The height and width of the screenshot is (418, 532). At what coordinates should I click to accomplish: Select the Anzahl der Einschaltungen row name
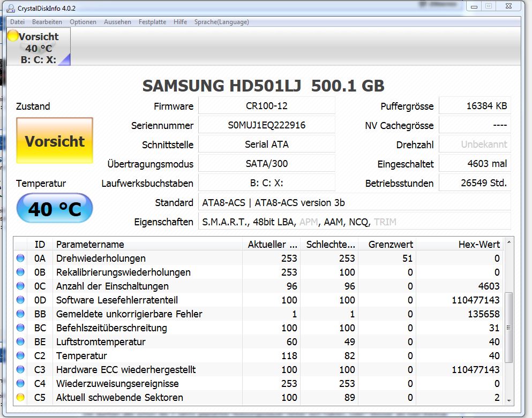coord(113,286)
